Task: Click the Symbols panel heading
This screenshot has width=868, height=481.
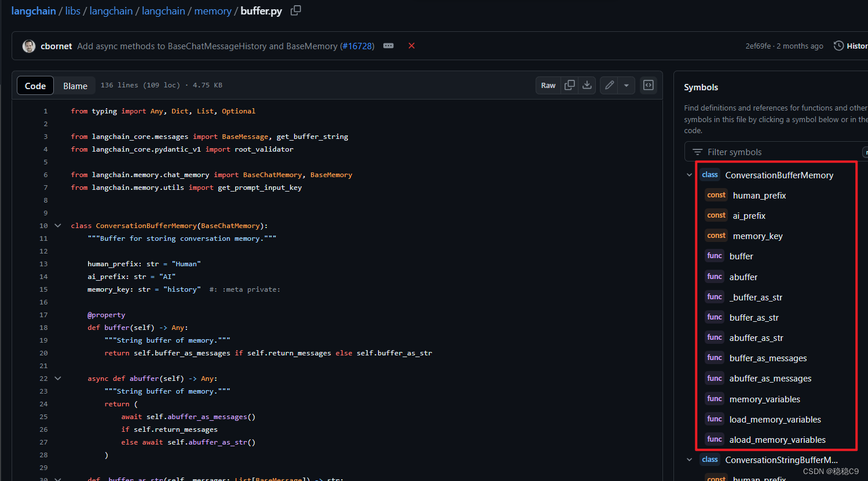Action: pyautogui.click(x=701, y=87)
